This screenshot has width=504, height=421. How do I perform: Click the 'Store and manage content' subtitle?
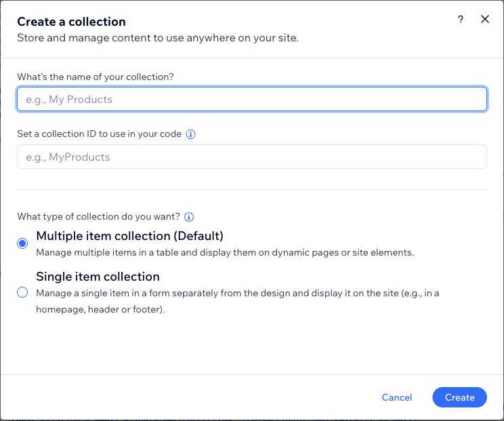158,38
